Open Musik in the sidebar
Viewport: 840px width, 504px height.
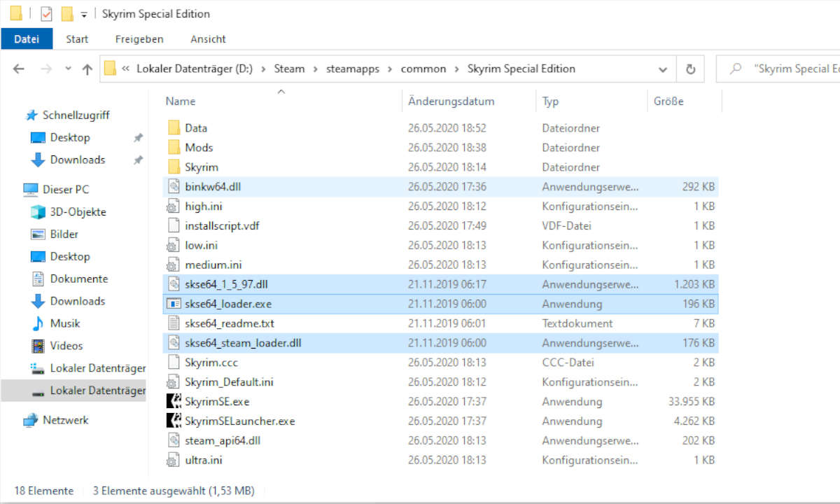[64, 323]
